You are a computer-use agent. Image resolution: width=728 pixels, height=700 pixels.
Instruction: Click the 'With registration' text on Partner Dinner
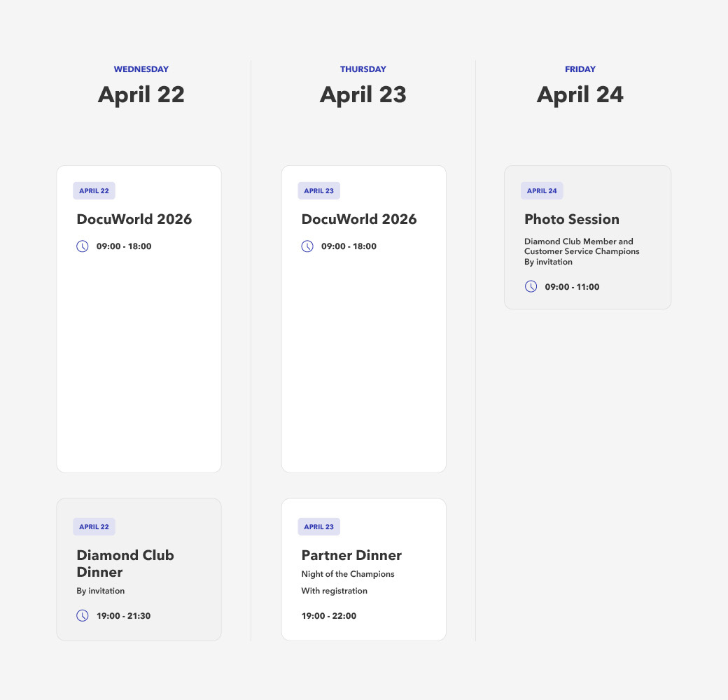tap(334, 591)
